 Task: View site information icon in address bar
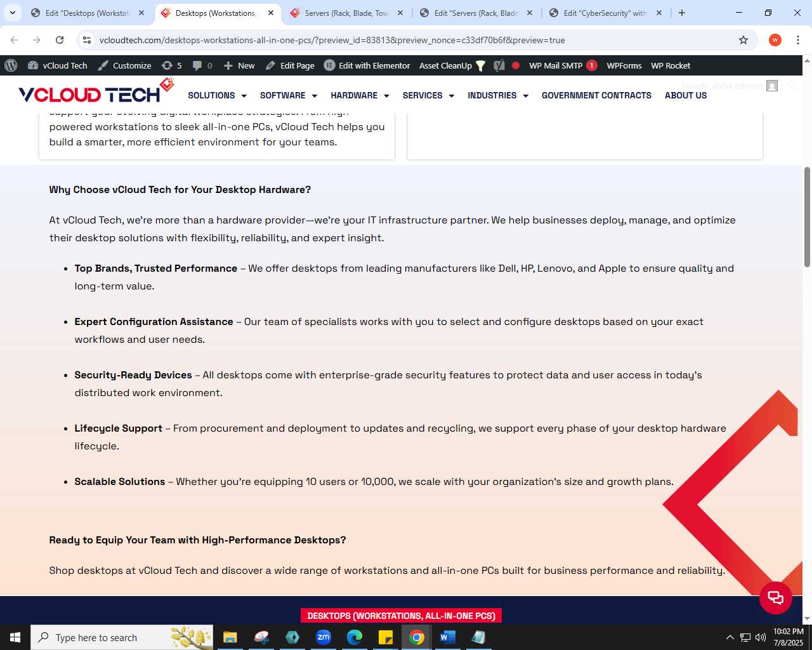click(x=88, y=40)
